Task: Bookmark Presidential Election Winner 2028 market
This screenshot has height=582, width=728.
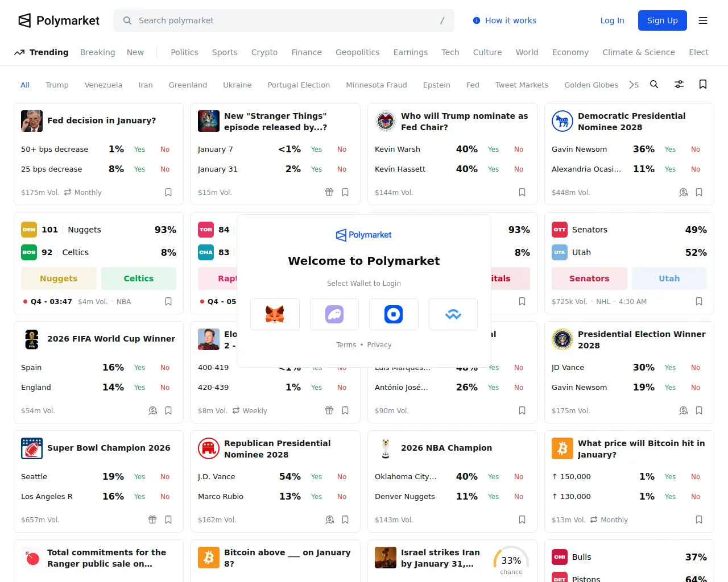Action: coord(699,410)
